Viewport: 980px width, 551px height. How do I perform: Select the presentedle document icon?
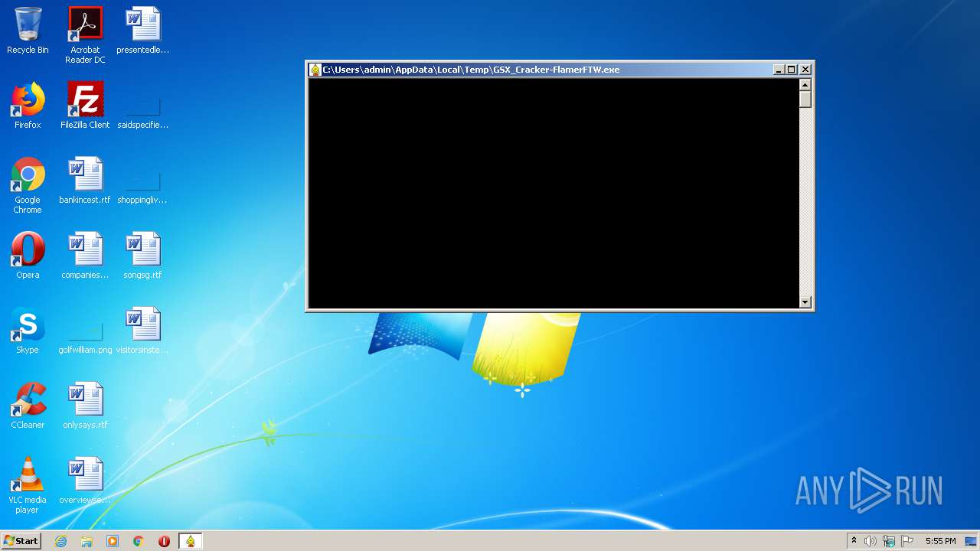coord(142,31)
